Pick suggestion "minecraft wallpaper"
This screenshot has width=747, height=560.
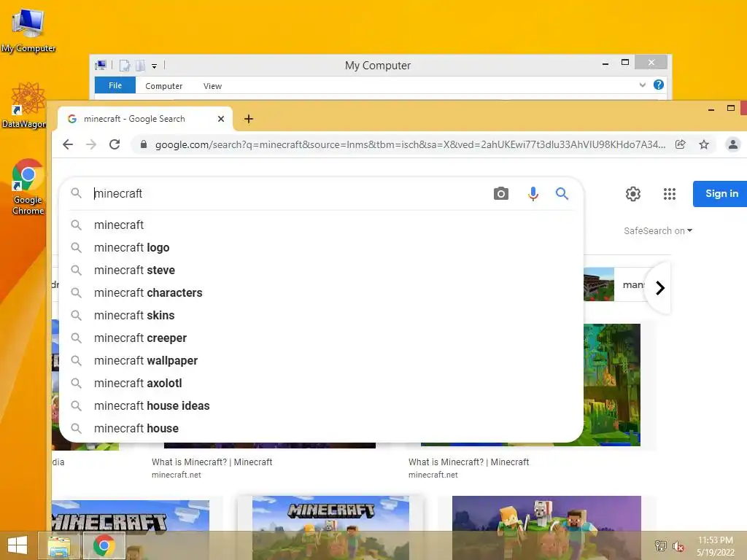point(321,360)
